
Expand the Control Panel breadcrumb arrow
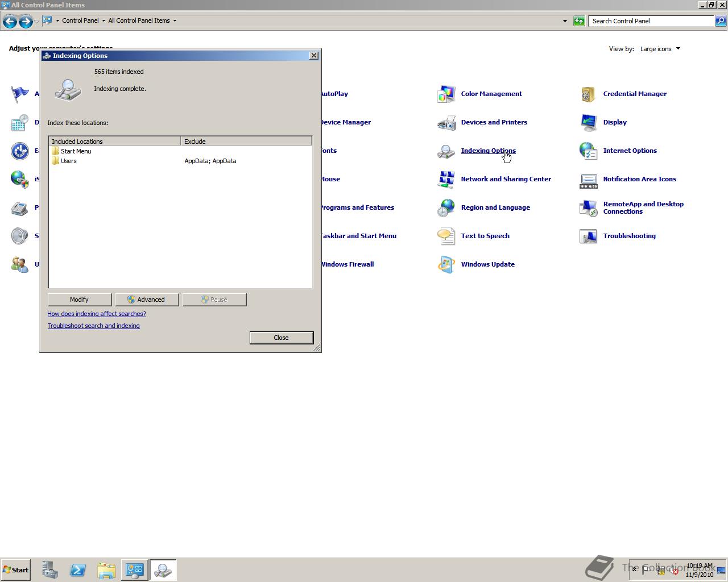[104, 20]
